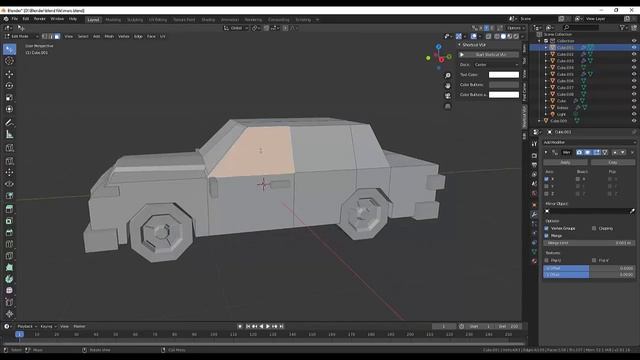Viewport: 640px width, 360px height.
Task: Open the File menu
Action: [15, 19]
